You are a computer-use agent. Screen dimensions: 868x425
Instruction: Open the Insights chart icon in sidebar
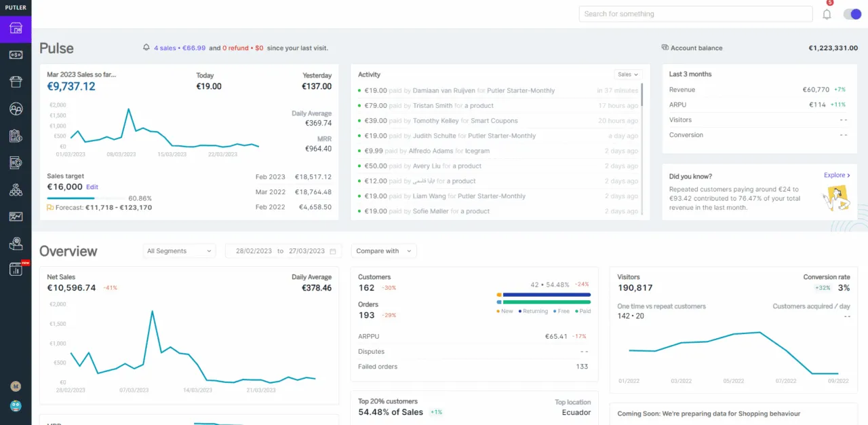pyautogui.click(x=16, y=217)
